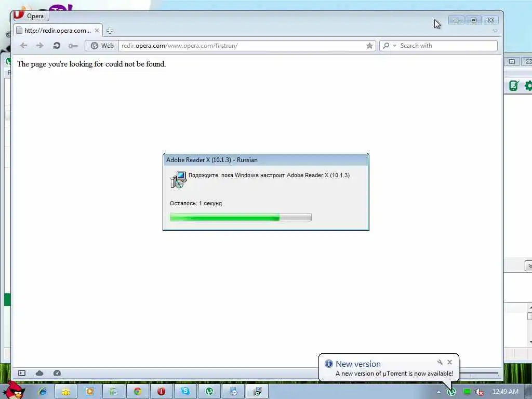Go forward with the forward arrow
532x399 pixels.
(x=39, y=46)
